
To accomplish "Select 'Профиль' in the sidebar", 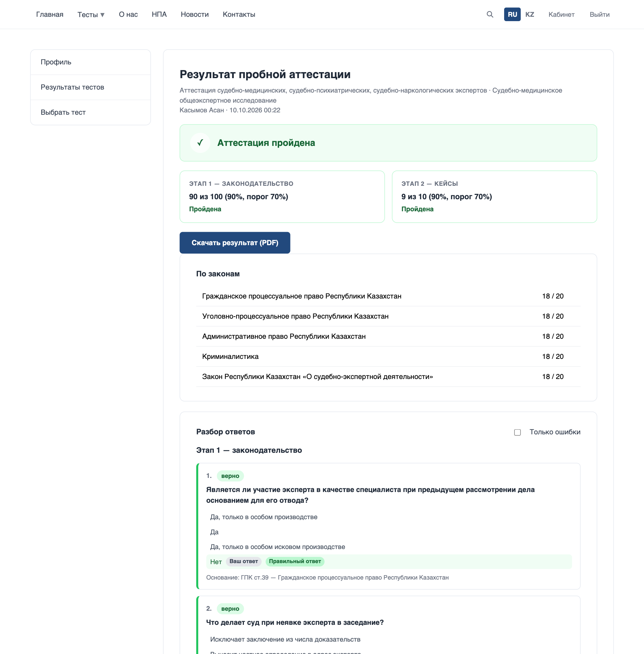I will [x=90, y=62].
